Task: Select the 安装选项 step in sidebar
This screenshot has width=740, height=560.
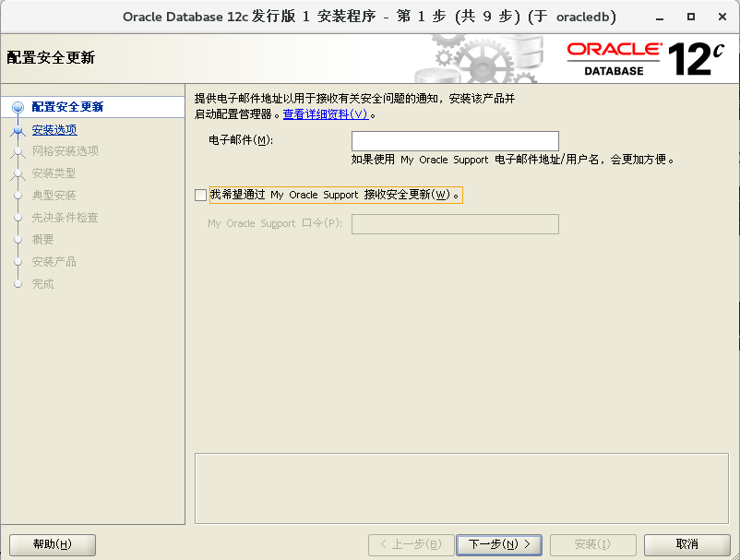Action: click(55, 128)
